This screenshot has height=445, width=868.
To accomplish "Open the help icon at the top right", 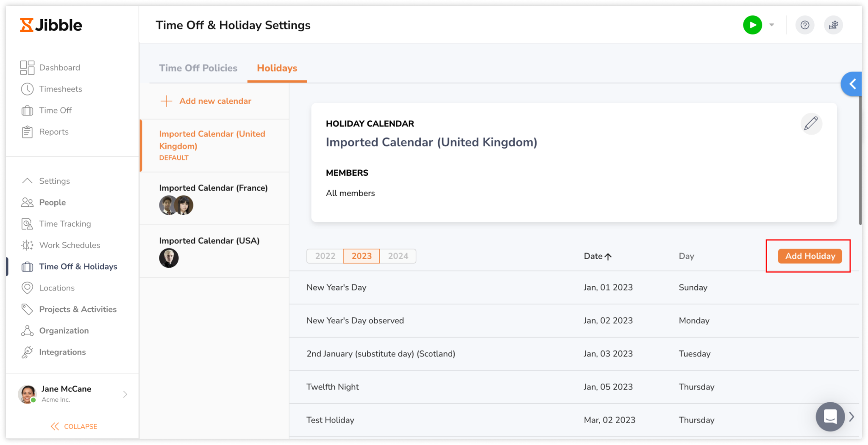I will click(804, 25).
